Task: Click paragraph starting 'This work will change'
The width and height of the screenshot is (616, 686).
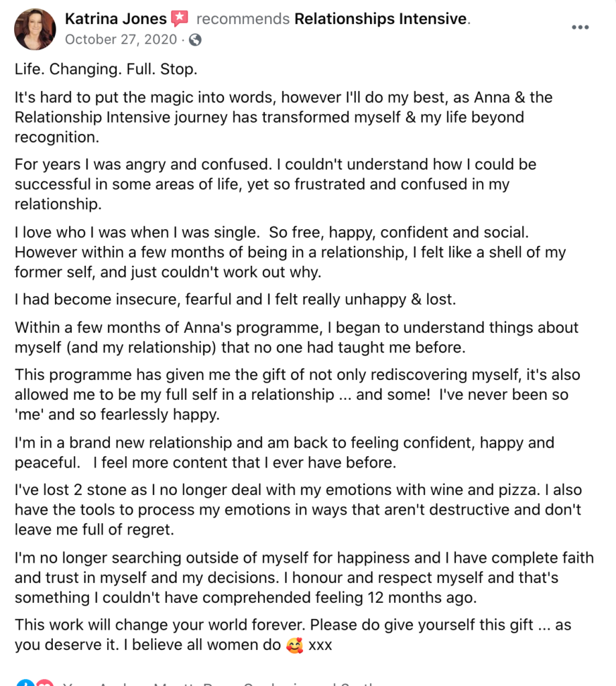Action: click(293, 635)
